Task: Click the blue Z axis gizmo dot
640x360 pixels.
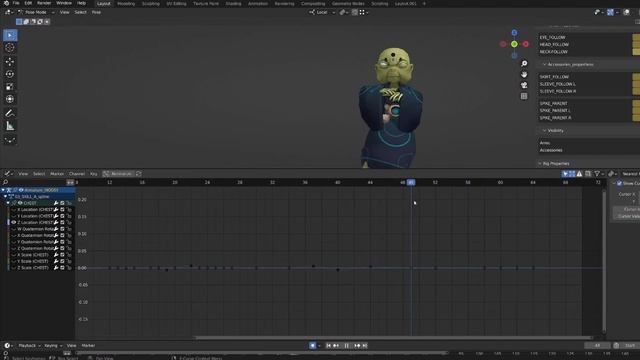Action: [514, 33]
